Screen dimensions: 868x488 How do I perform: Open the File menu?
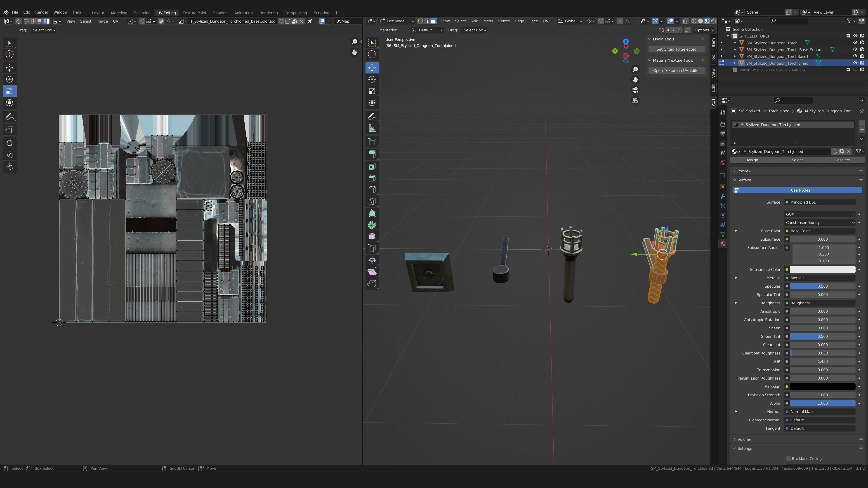coord(15,12)
